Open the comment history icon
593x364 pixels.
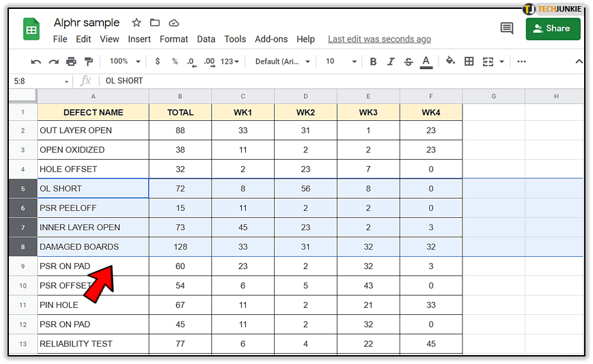tap(506, 29)
